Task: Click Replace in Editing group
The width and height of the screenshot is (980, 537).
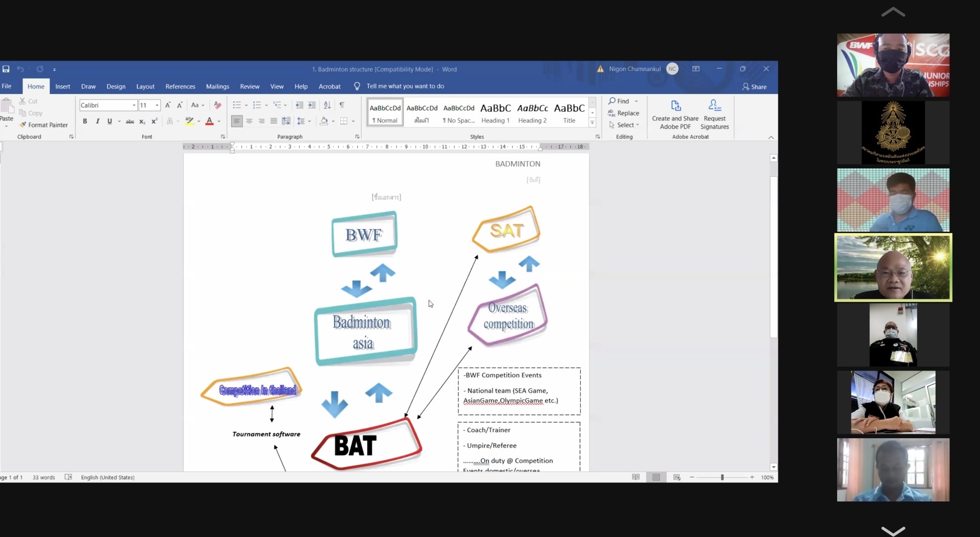Action: tap(623, 113)
